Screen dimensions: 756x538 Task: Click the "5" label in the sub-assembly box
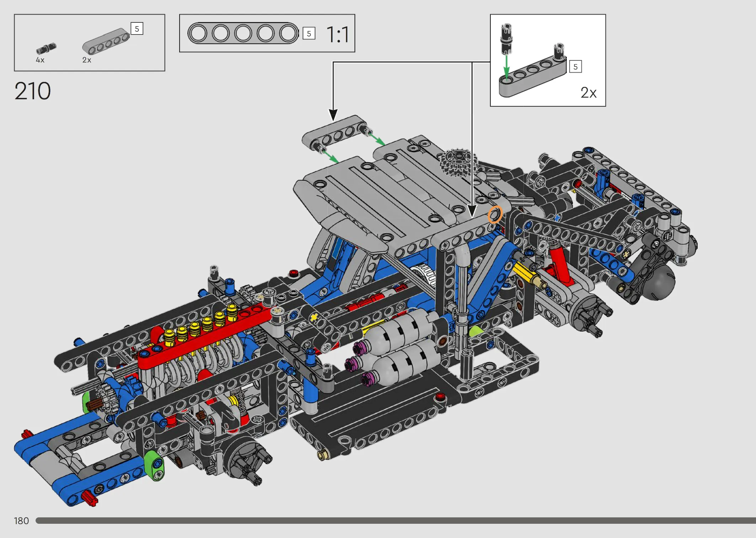pos(576,67)
